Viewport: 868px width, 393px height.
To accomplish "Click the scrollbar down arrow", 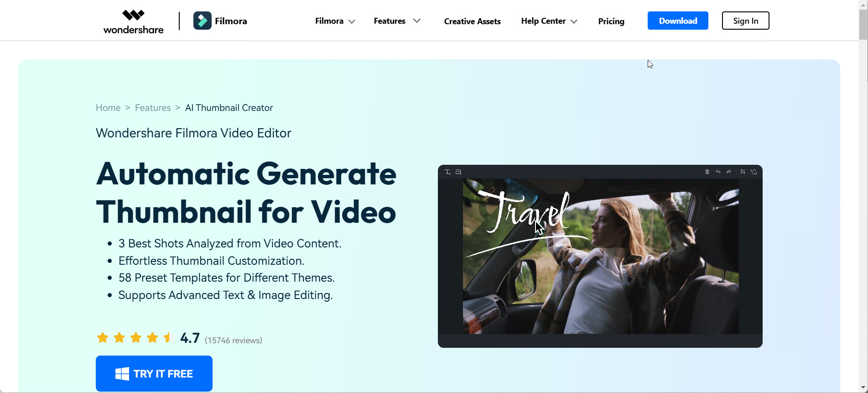I will pos(863,388).
